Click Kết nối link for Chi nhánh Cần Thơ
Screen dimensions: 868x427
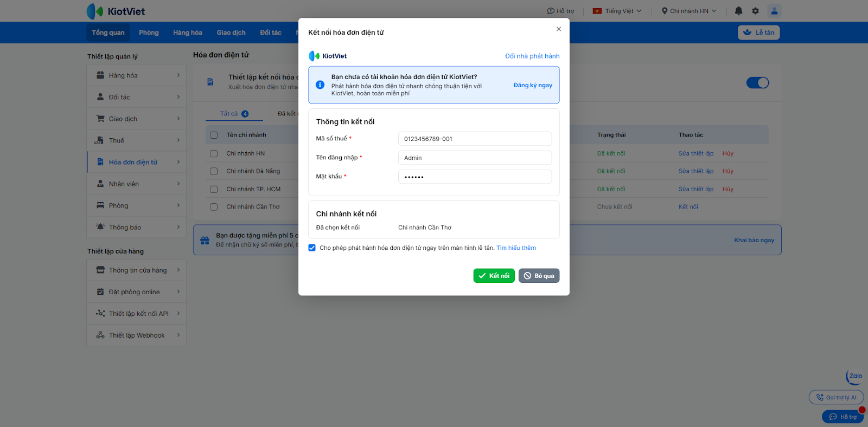click(688, 207)
